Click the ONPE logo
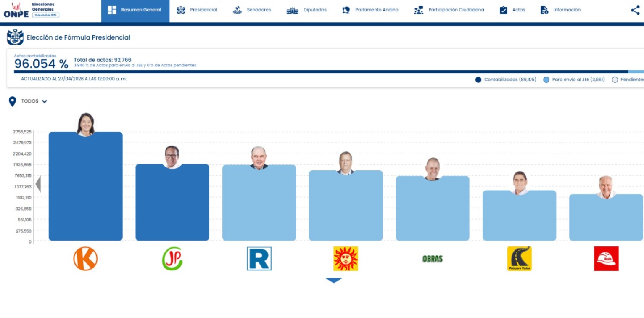644x318 pixels. click(16, 11)
